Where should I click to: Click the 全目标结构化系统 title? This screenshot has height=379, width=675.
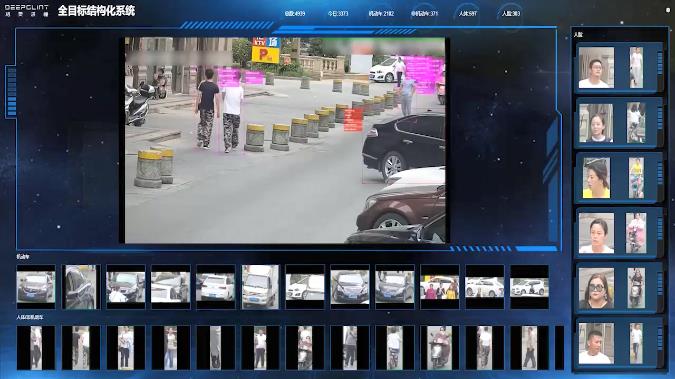(96, 11)
